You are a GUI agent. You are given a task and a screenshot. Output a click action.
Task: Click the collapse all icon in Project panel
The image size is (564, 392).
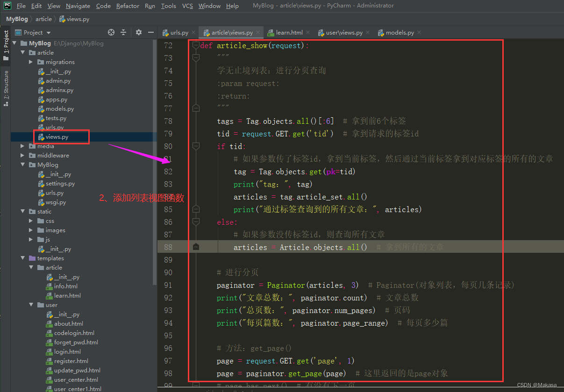(x=123, y=32)
